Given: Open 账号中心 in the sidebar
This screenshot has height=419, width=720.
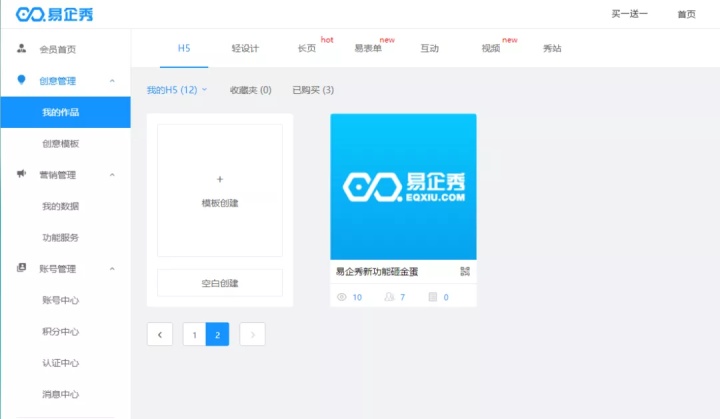Looking at the screenshot, I should coord(61,300).
